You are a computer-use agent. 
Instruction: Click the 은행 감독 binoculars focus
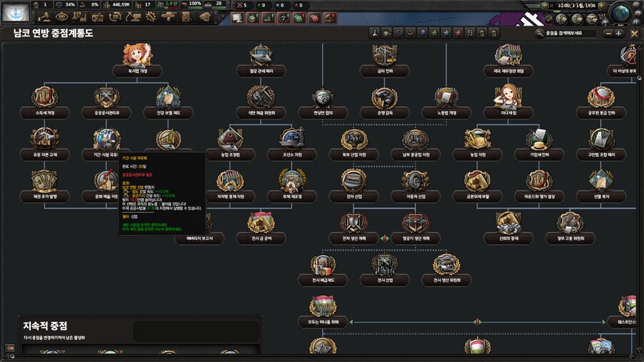384,98
